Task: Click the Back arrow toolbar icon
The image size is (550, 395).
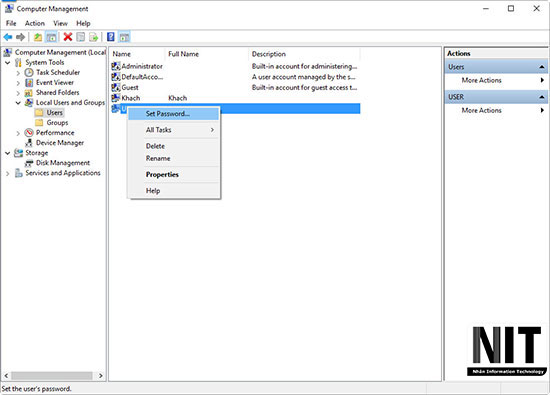Action: coord(8,37)
